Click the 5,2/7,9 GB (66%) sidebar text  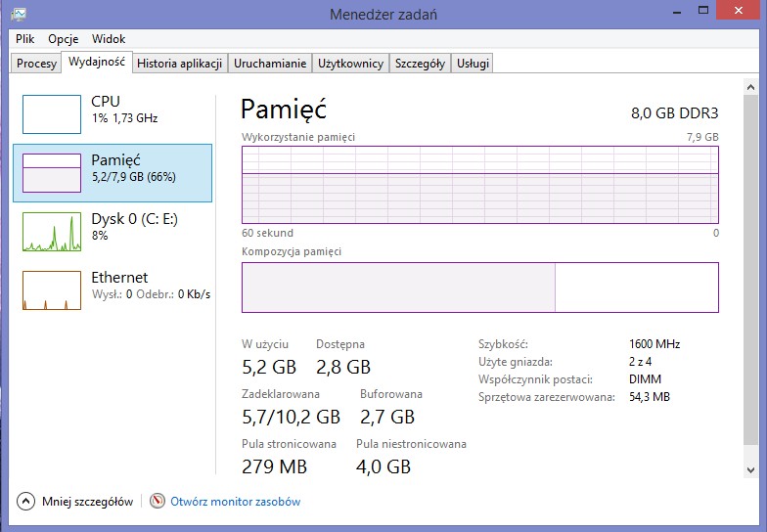(133, 177)
